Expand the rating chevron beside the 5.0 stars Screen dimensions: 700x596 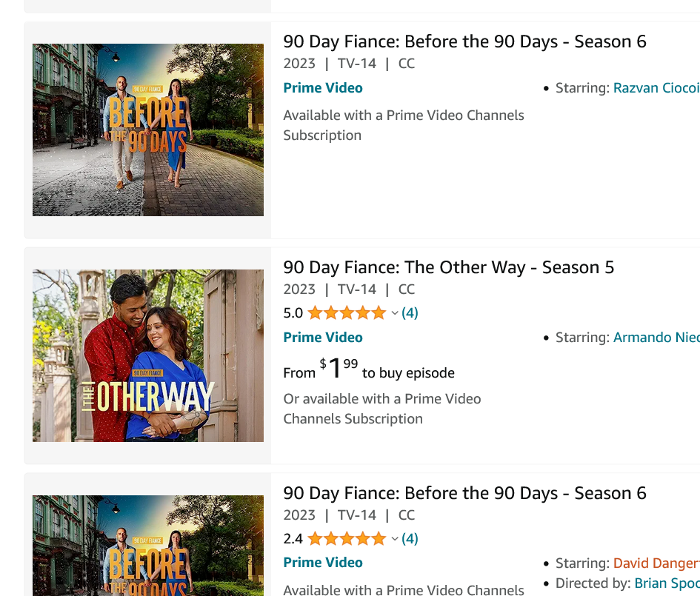coord(395,313)
